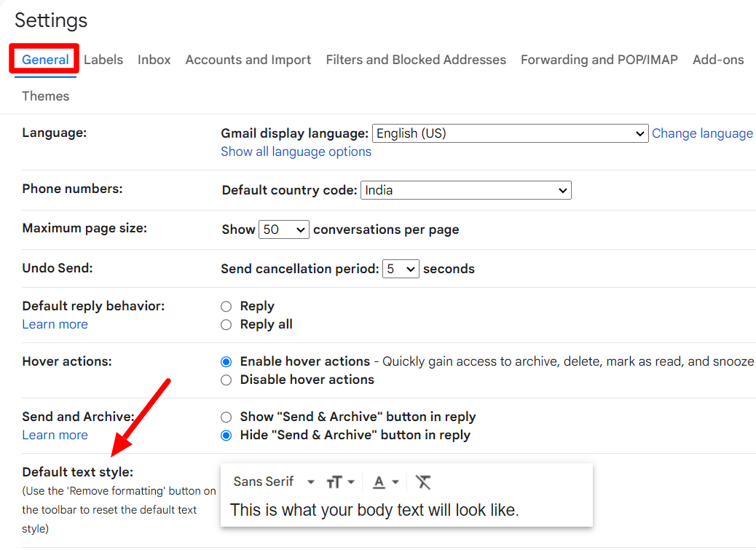This screenshot has width=756, height=550.
Task: Select Disable hover actions option
Action: [226, 380]
